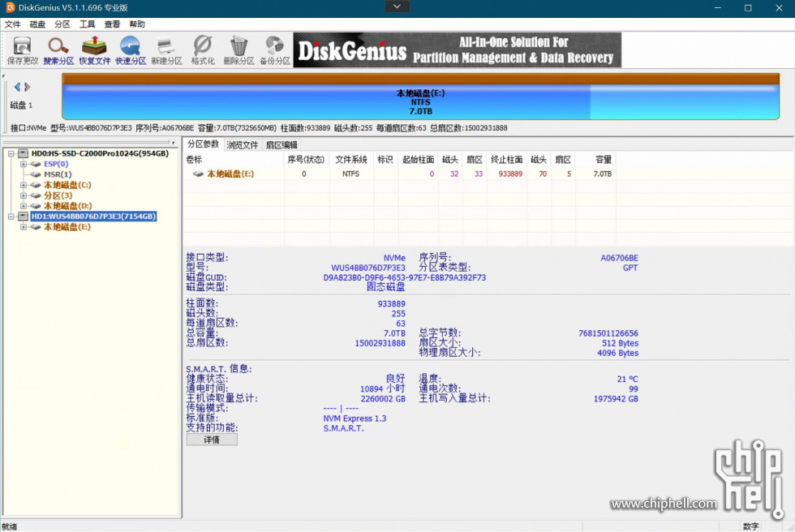Viewport: 795px width, 532px height.
Task: Click the DiskGenius All-In-One Solution banner
Action: pos(457,49)
